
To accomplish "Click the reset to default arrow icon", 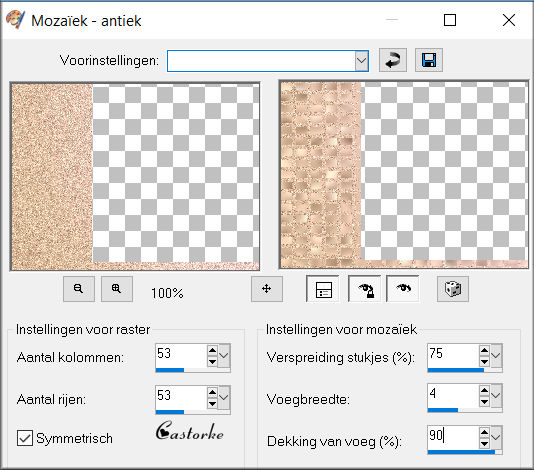I will tap(393, 60).
